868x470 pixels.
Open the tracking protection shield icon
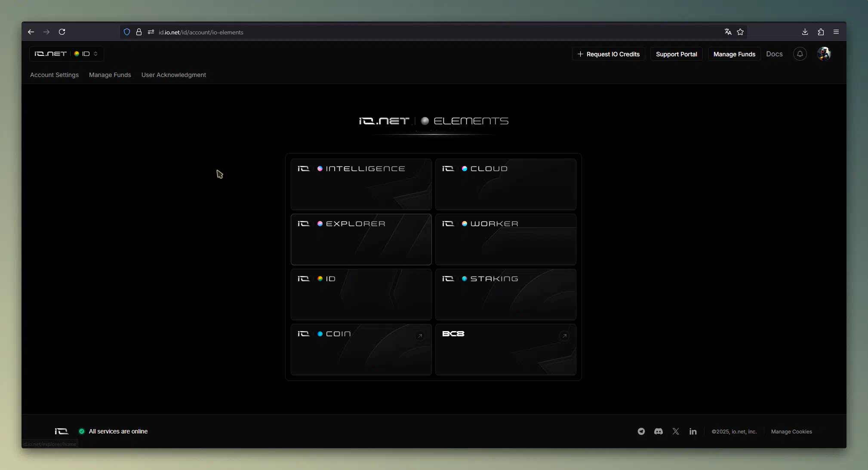pyautogui.click(x=127, y=32)
